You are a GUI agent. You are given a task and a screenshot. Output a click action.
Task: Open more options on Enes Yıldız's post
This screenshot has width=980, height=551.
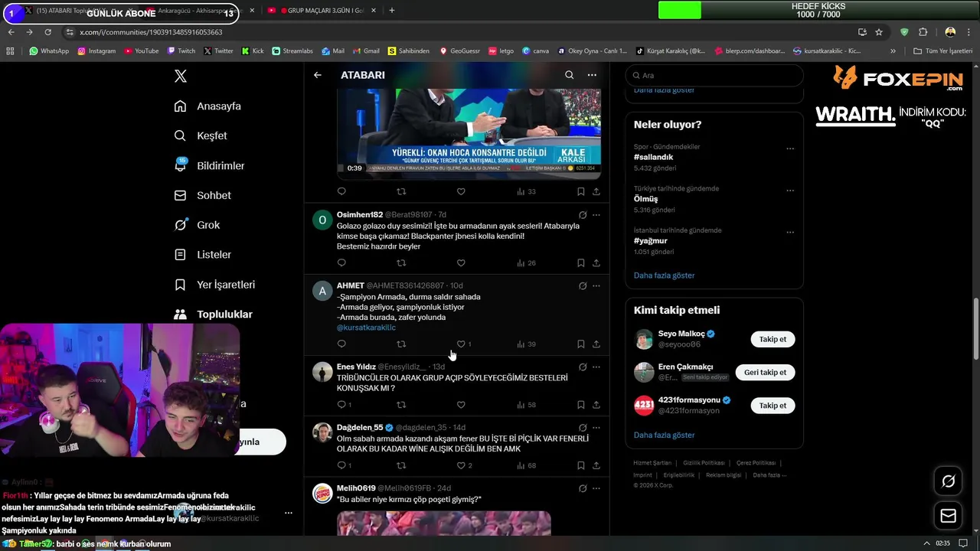tap(596, 367)
